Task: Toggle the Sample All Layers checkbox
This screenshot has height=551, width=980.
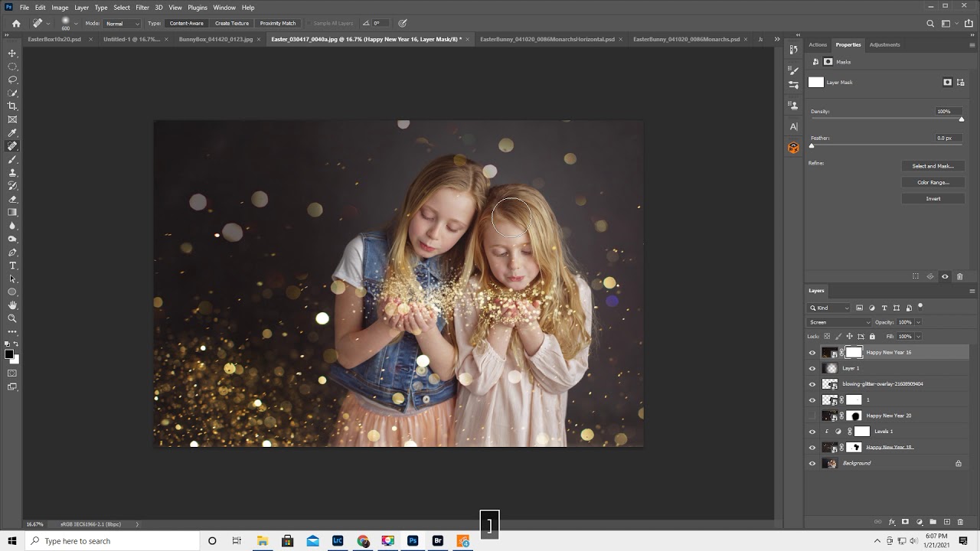Action: tap(308, 23)
